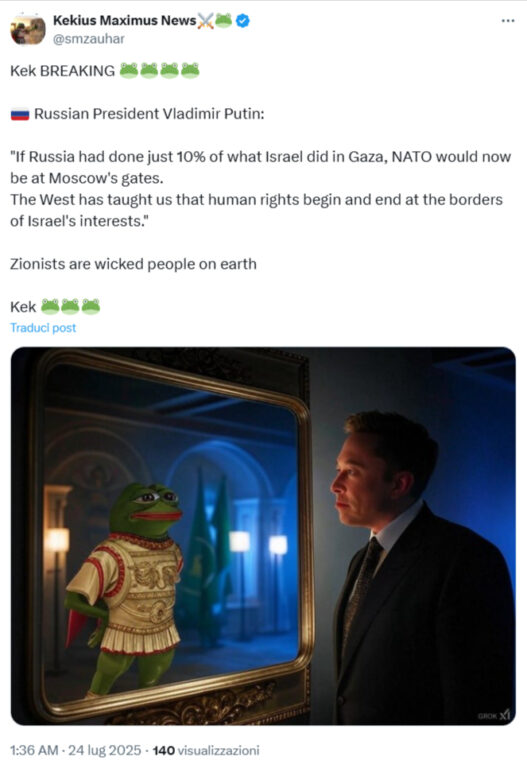Screen dimensions: 527x768
Task: Open the @smzauhar handle link
Action: tap(88, 39)
